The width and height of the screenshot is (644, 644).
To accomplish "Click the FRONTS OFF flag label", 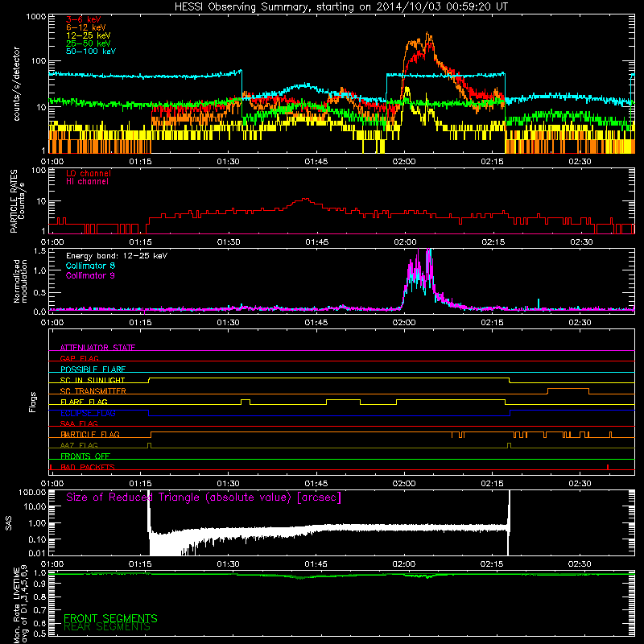I will point(85,456).
